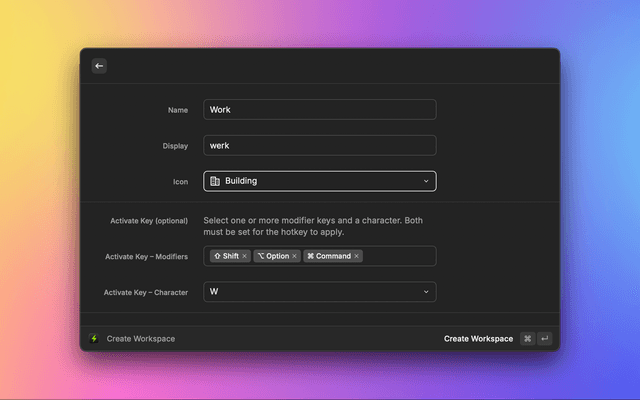
Task: Open the Icon dropdown showing Building
Action: (320, 181)
